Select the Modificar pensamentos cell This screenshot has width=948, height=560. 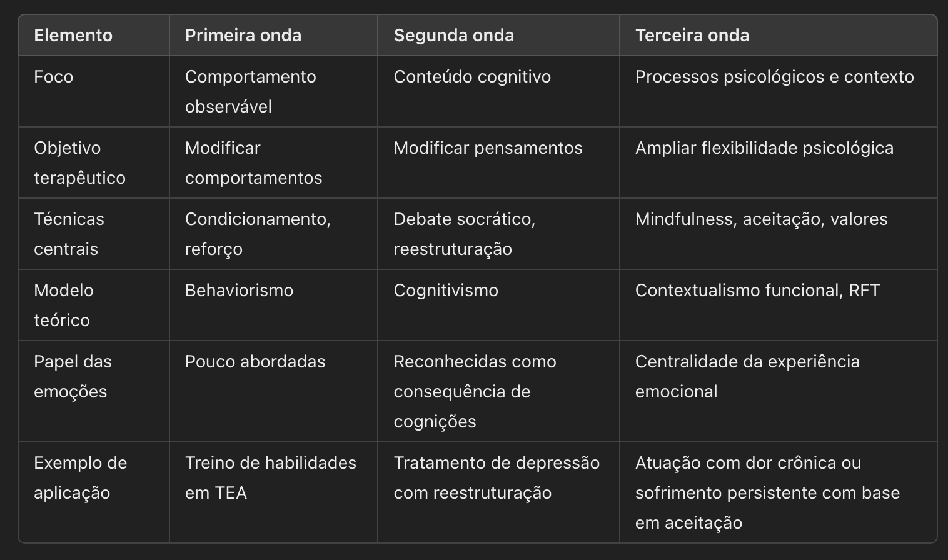tap(498, 162)
